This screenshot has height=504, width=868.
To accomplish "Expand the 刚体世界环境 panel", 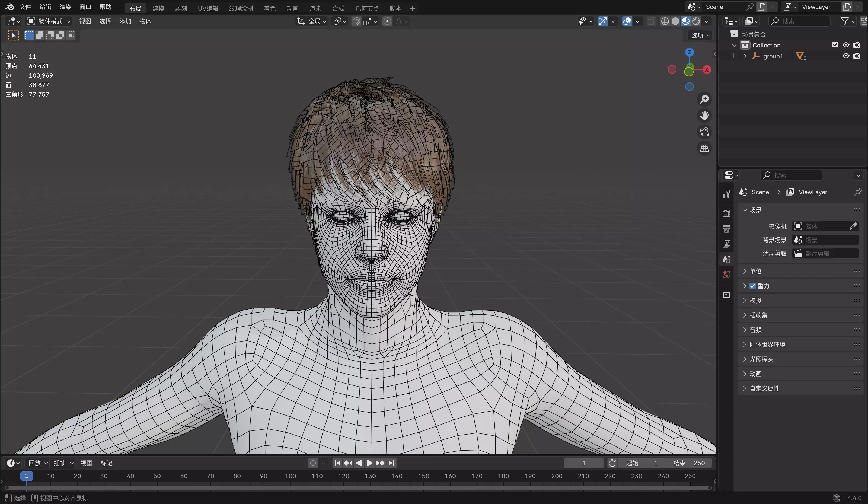I will [800, 344].
